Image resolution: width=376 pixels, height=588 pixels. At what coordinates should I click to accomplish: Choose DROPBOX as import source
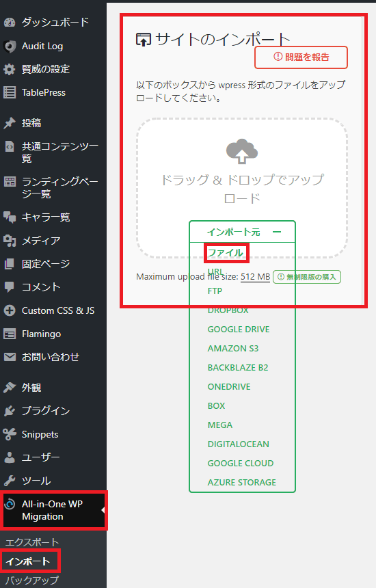(x=228, y=310)
